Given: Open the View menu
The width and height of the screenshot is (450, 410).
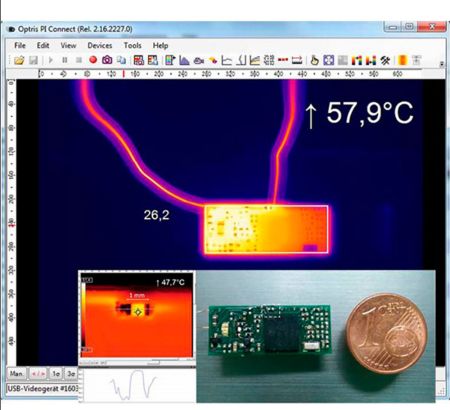Looking at the screenshot, I should point(68,45).
